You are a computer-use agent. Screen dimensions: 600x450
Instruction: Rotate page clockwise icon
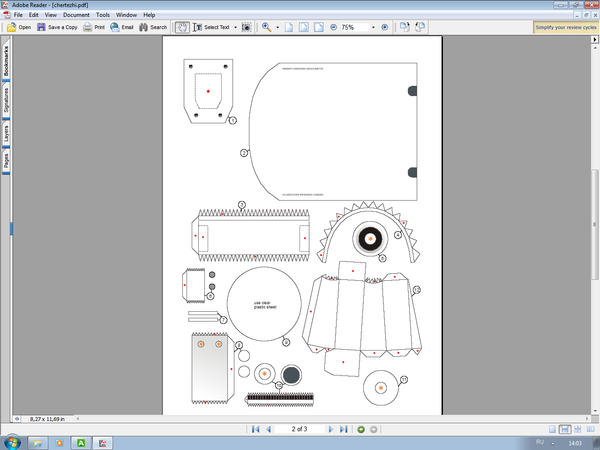404,27
